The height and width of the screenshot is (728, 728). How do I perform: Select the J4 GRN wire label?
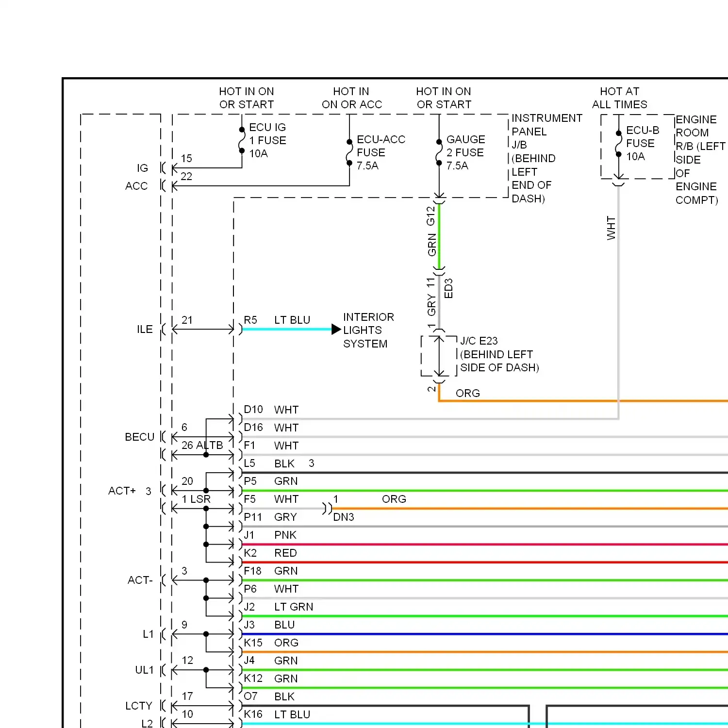click(x=270, y=661)
